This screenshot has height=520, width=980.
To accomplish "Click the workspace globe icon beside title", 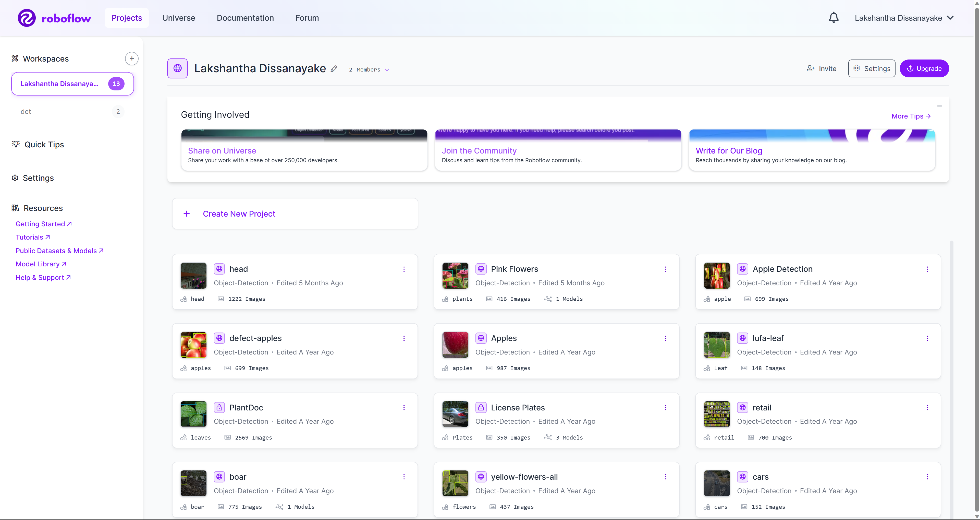I will [177, 68].
